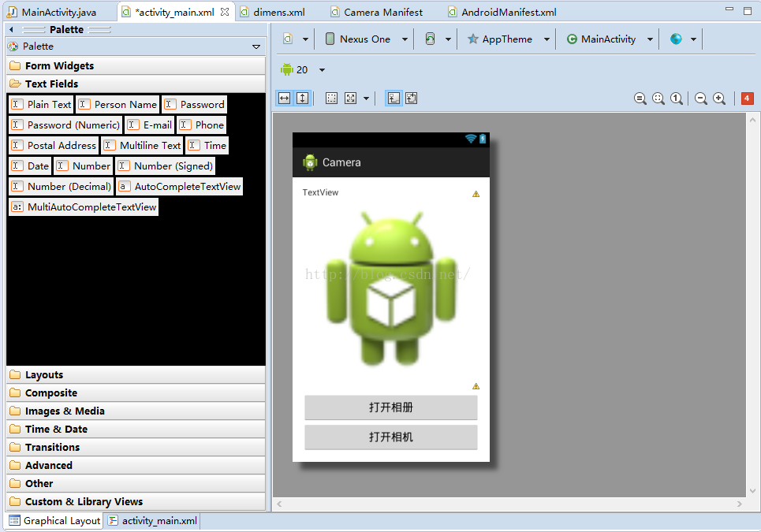The height and width of the screenshot is (532, 761).
Task: Open the outline mode dropdown arrow
Action: click(x=367, y=99)
